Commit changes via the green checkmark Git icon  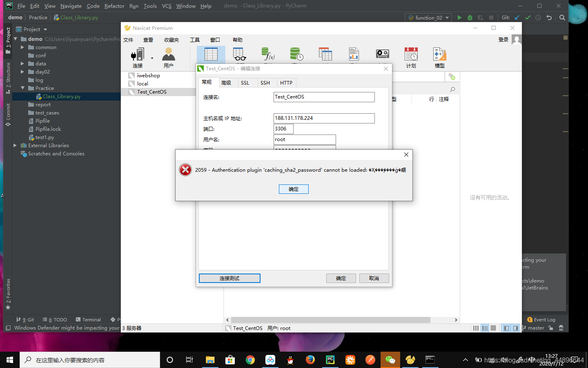coord(527,18)
